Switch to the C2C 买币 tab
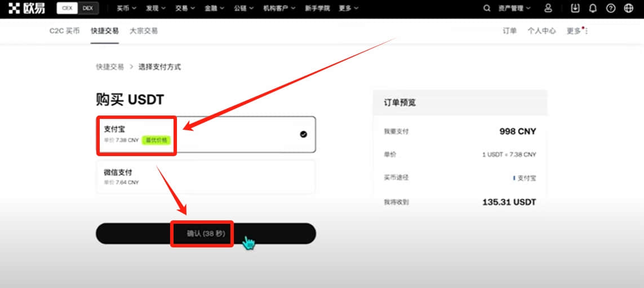 64,31
